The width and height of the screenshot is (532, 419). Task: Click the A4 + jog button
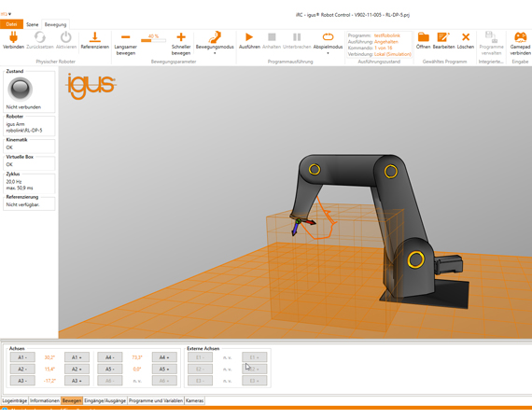tap(164, 357)
